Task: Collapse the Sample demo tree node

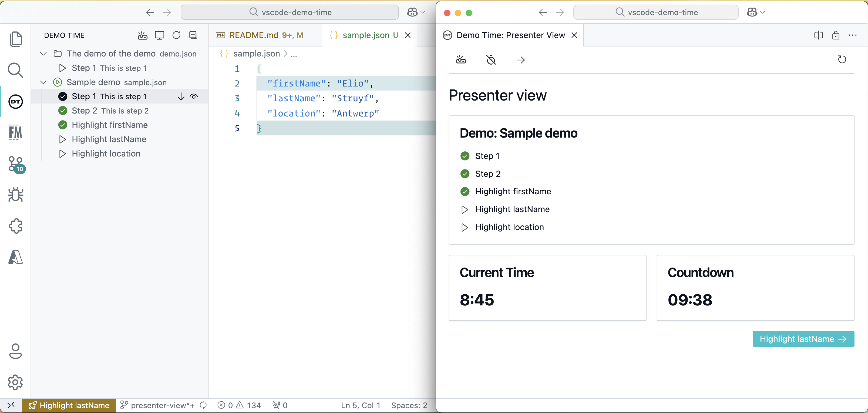Action: tap(43, 83)
